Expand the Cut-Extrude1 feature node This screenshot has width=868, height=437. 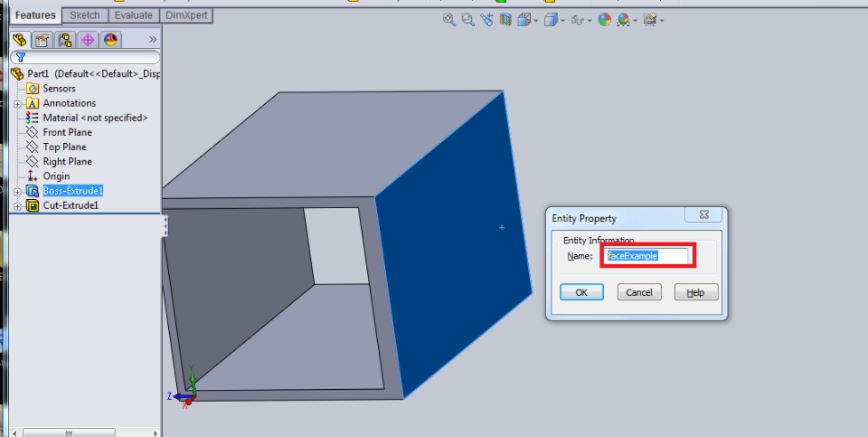[x=17, y=206]
